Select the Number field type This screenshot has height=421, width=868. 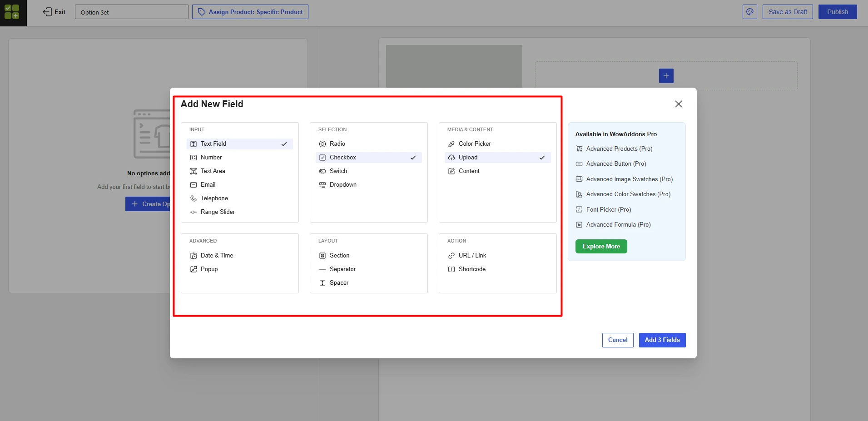[x=240, y=158]
